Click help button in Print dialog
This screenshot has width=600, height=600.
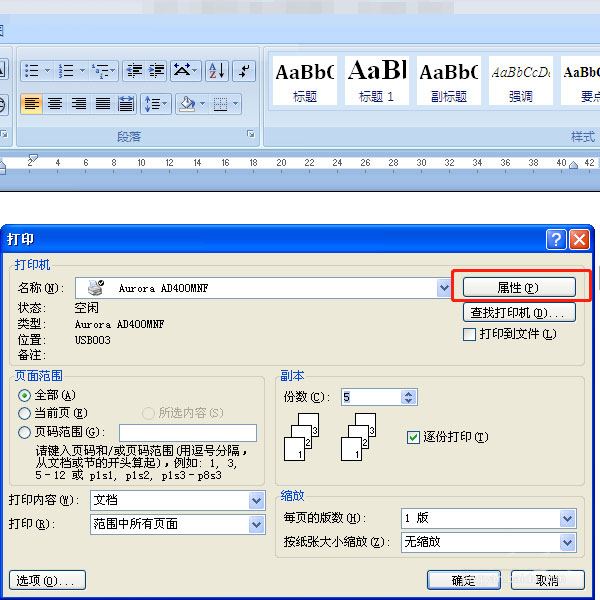tap(556, 240)
